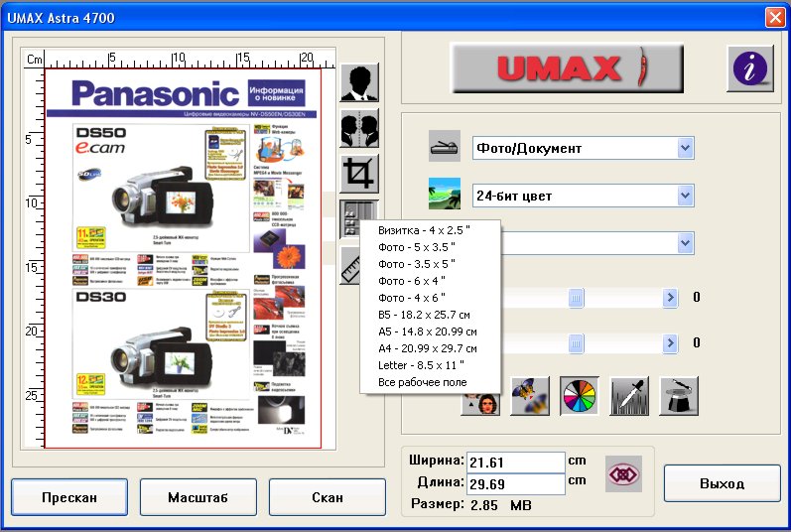The width and height of the screenshot is (791, 532).
Task: Click the Скан button
Action: tap(328, 497)
